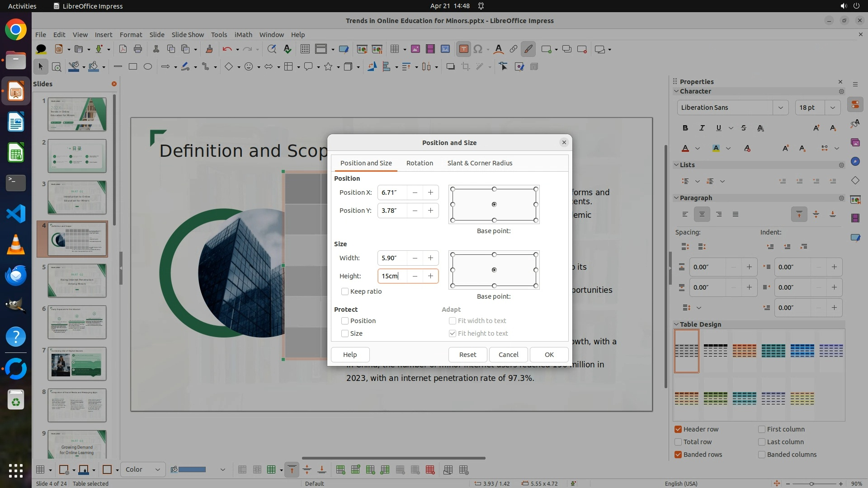Align paragraph right in sidebar
This screenshot has height=488, width=868.
(719, 215)
